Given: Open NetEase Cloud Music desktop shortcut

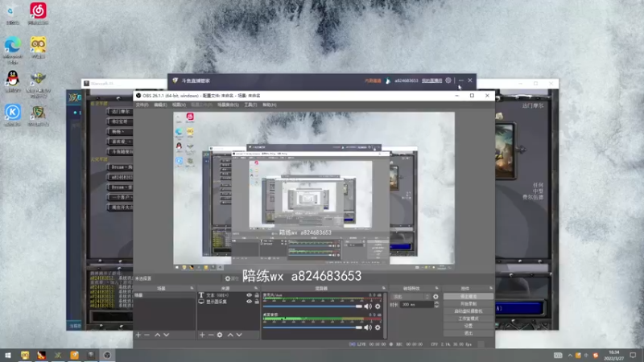Looking at the screenshot, I should pyautogui.click(x=38, y=13).
